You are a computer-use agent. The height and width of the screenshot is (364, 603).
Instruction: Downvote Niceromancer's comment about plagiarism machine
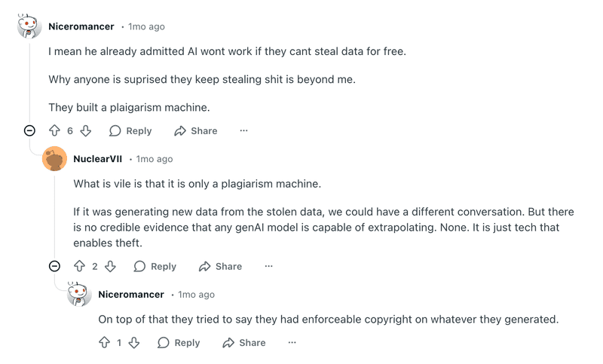(86, 130)
